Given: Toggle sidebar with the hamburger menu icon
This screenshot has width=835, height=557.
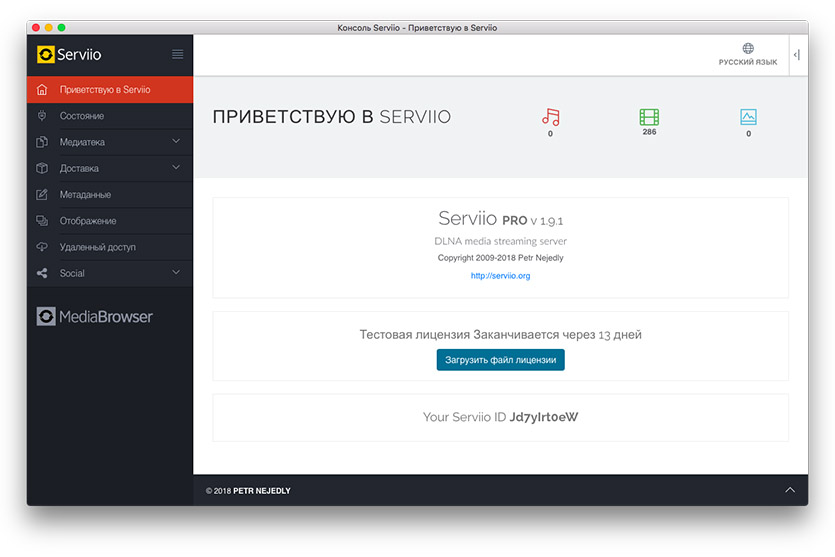Looking at the screenshot, I should 177,54.
